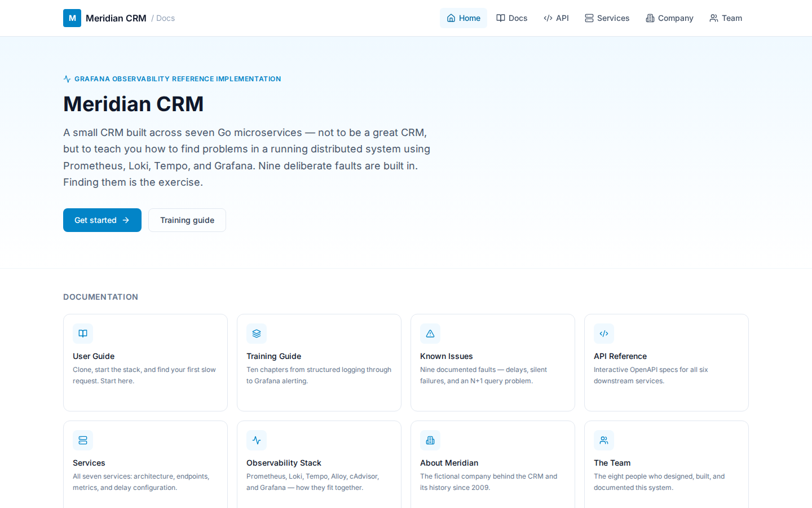Viewport: 812px width, 508px height.
Task: Click 'GRAFANA OBSERVABILITY REFERENCE IMPLEMENTATION' label
Action: [178, 79]
